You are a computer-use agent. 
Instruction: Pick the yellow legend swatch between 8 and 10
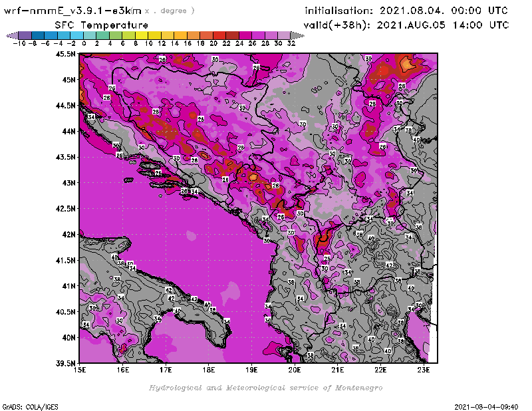142,35
